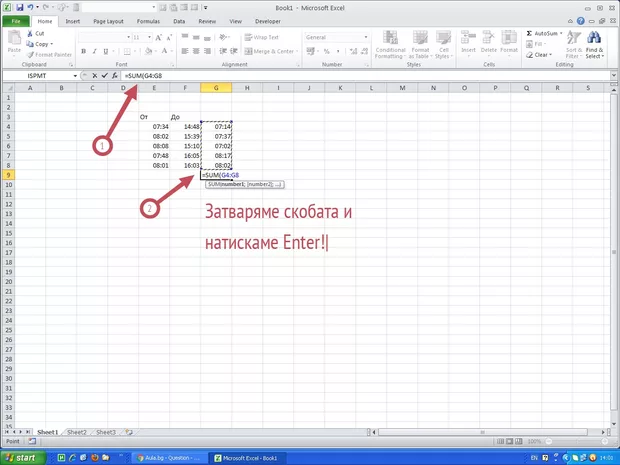620x465 pixels.
Task: Save workbook via Quick Access floppy icon
Action: click(x=20, y=7)
